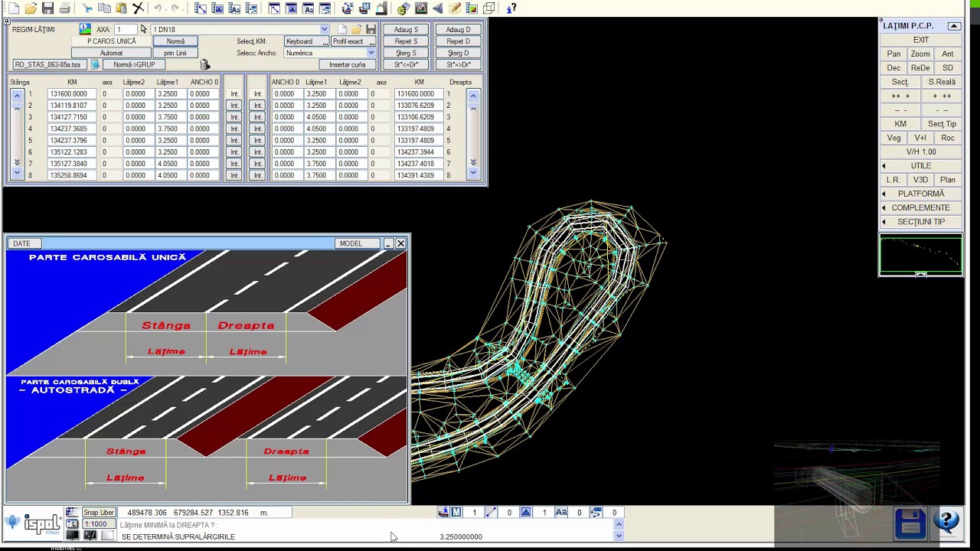Expand the UTILE section
The height and width of the screenshot is (551, 980).
point(921,166)
